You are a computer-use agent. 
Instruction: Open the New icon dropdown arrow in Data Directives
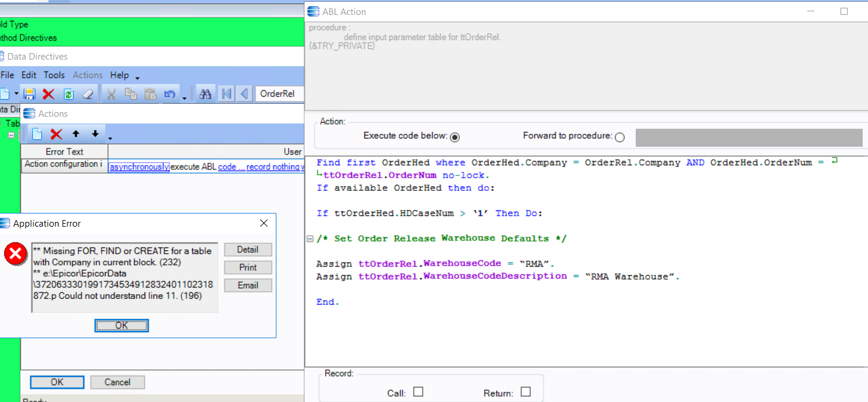point(16,94)
